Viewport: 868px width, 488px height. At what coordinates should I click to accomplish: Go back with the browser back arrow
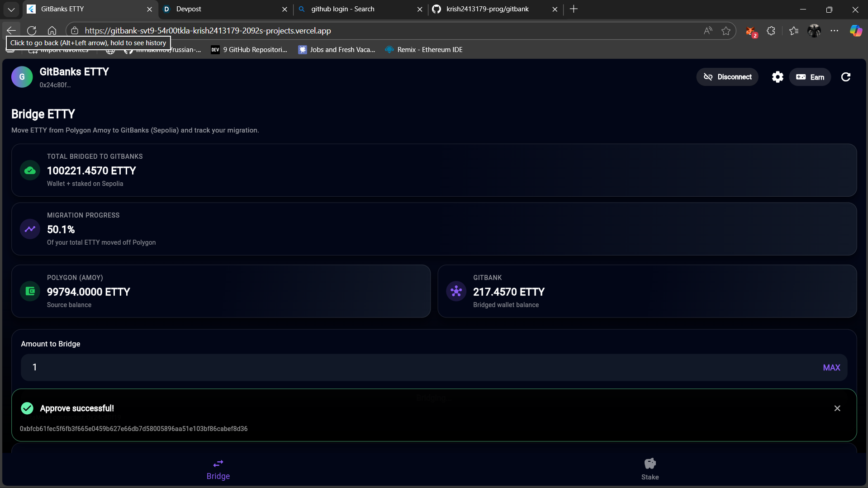(x=11, y=31)
